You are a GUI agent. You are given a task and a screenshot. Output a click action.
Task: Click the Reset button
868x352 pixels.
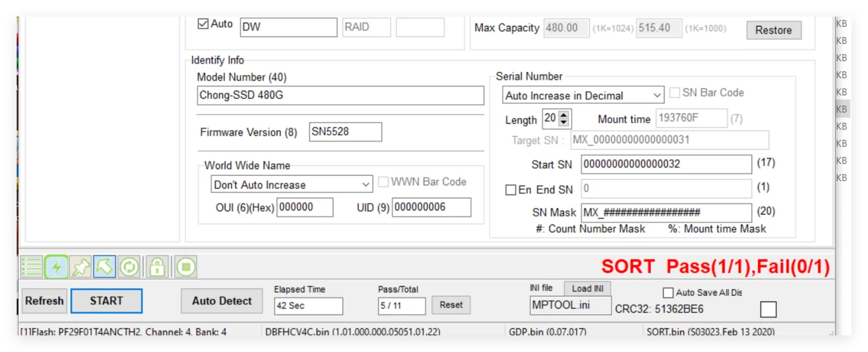(x=451, y=305)
